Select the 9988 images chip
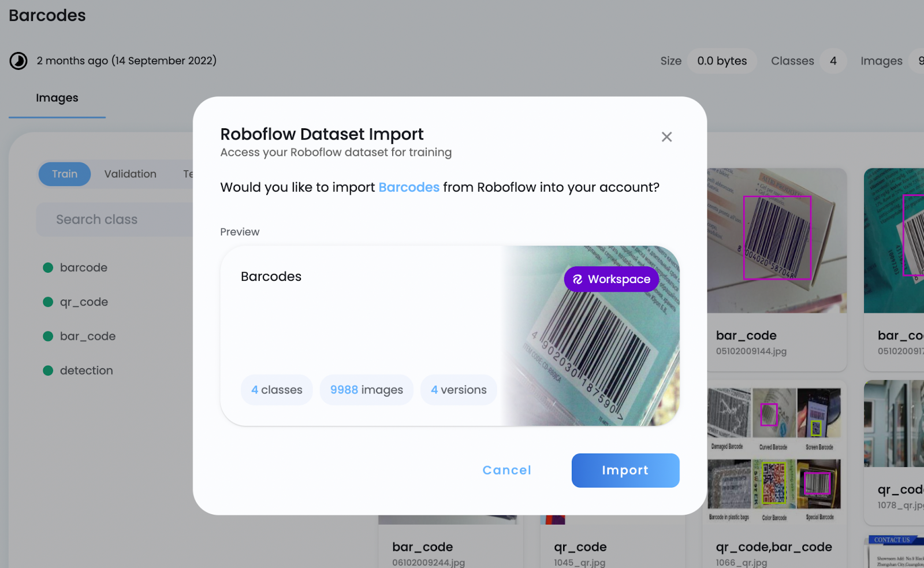 (367, 390)
